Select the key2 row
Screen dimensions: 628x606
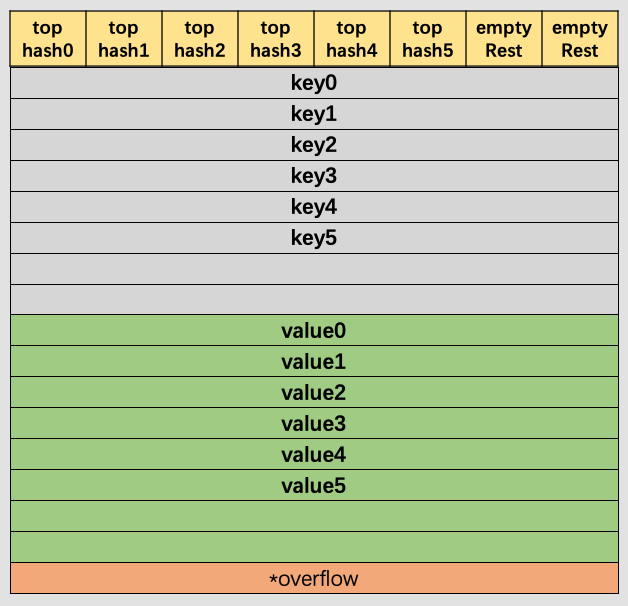point(314,145)
